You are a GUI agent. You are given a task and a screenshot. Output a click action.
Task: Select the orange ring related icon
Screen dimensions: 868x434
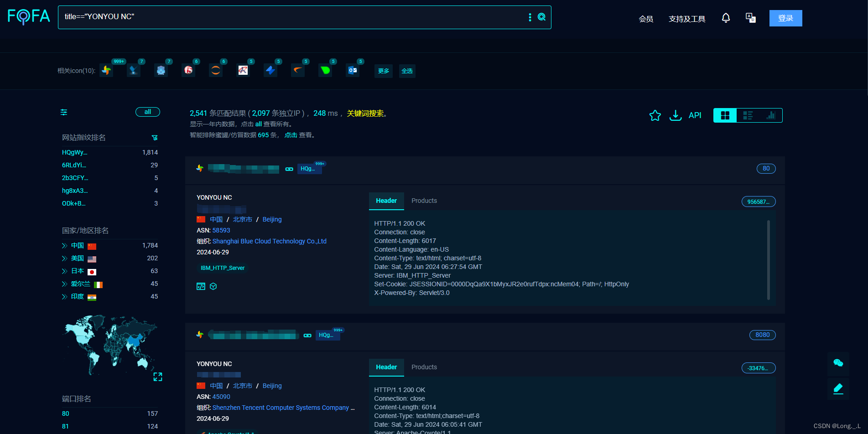coord(216,70)
